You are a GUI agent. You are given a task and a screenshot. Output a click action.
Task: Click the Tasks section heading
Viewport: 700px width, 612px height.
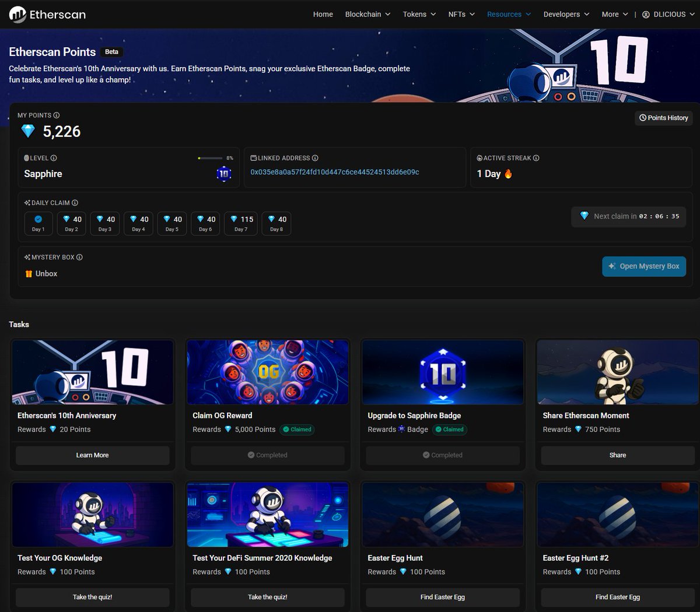pyautogui.click(x=19, y=324)
